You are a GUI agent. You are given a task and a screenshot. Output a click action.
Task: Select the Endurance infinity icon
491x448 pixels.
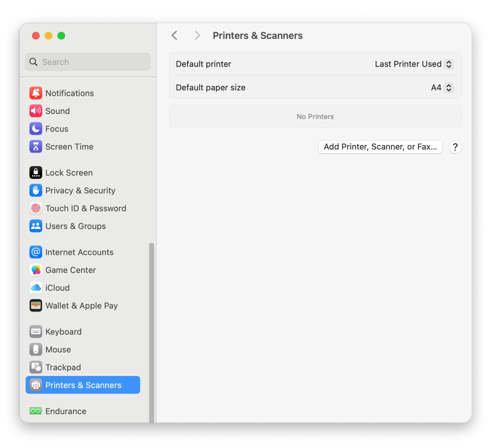36,411
